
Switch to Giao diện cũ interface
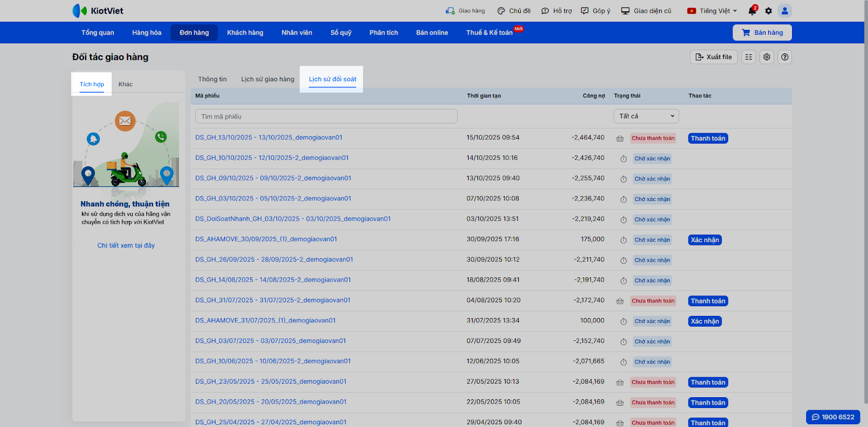click(646, 11)
